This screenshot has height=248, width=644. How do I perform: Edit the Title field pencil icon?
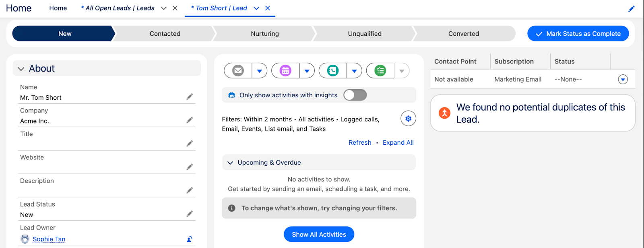pyautogui.click(x=190, y=143)
